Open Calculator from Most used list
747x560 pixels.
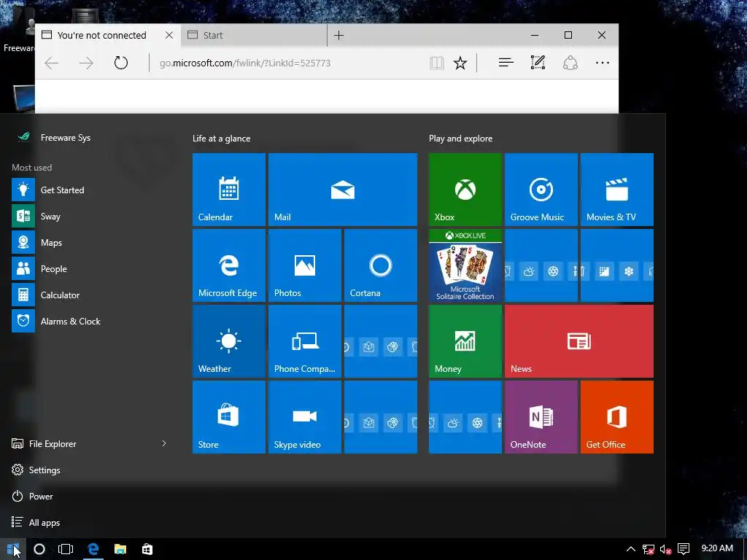click(90, 295)
